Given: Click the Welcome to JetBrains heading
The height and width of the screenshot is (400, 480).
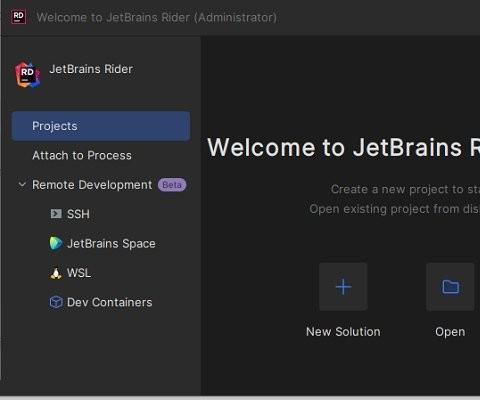Looking at the screenshot, I should point(343,147).
